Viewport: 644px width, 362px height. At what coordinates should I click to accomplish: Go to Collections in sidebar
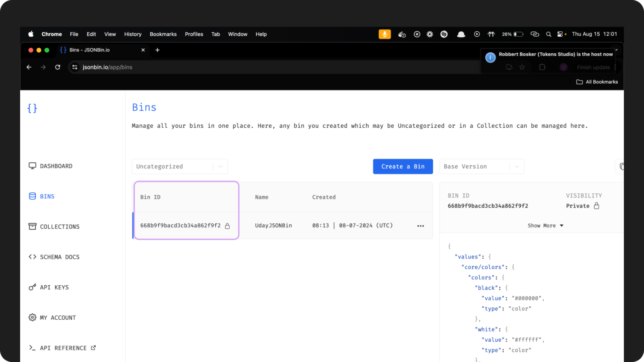[54, 226]
